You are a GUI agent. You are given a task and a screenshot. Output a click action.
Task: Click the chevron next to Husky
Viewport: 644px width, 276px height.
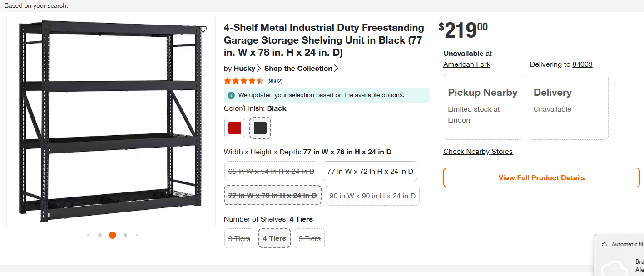point(259,69)
